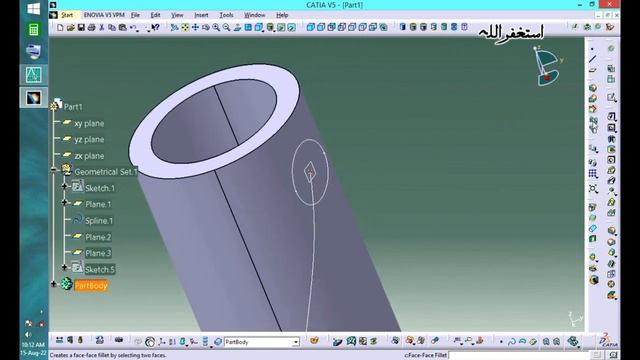
Task: Save the part with the floppy disk icon
Action: click(81, 27)
